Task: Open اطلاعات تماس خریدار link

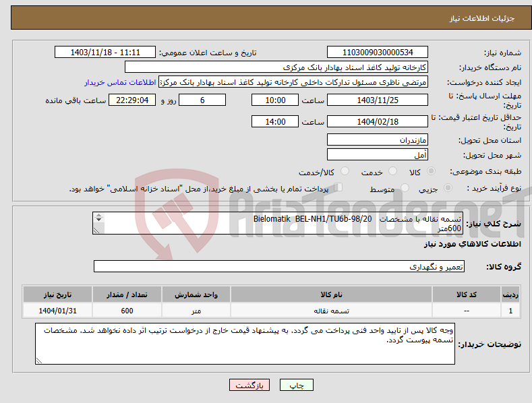Action: click(120, 82)
